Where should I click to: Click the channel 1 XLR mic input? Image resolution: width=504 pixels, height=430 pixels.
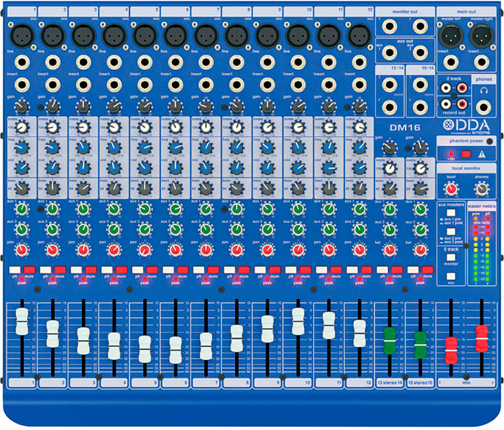(23, 37)
